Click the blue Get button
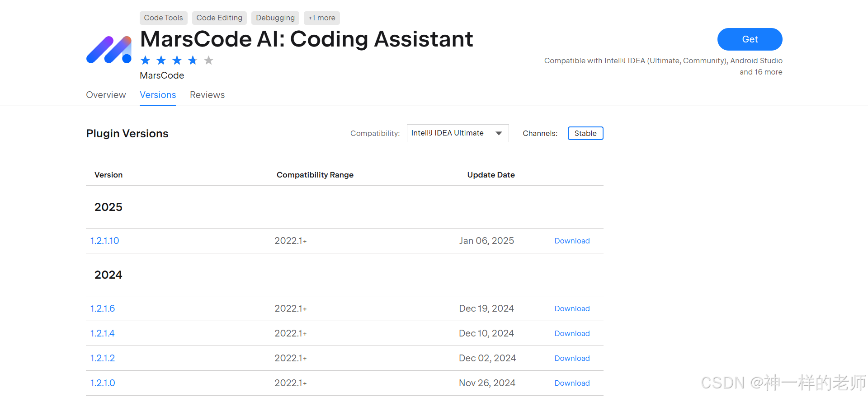Viewport: 868px width, 397px height. (750, 39)
